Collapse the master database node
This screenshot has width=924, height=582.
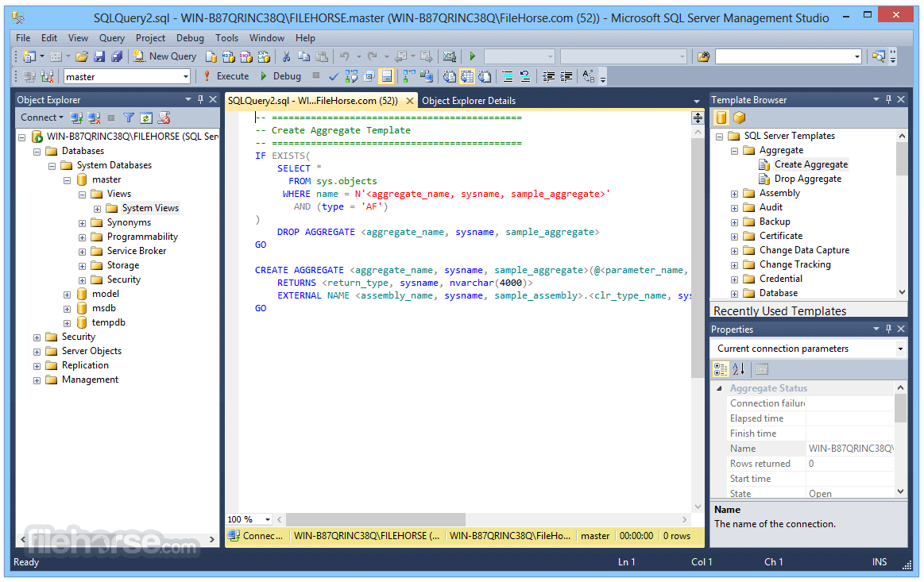[68, 180]
